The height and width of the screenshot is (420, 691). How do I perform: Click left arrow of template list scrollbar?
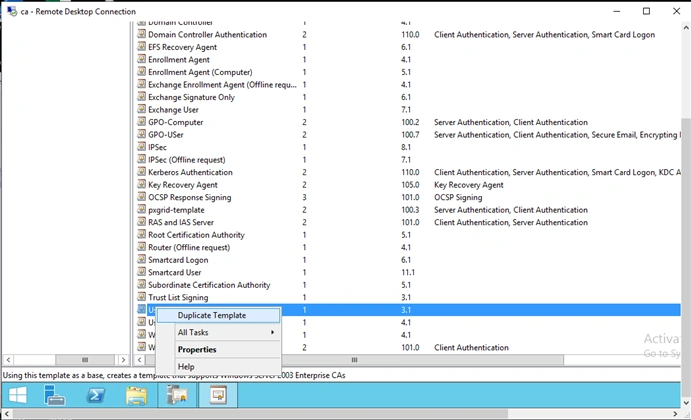tap(140, 360)
